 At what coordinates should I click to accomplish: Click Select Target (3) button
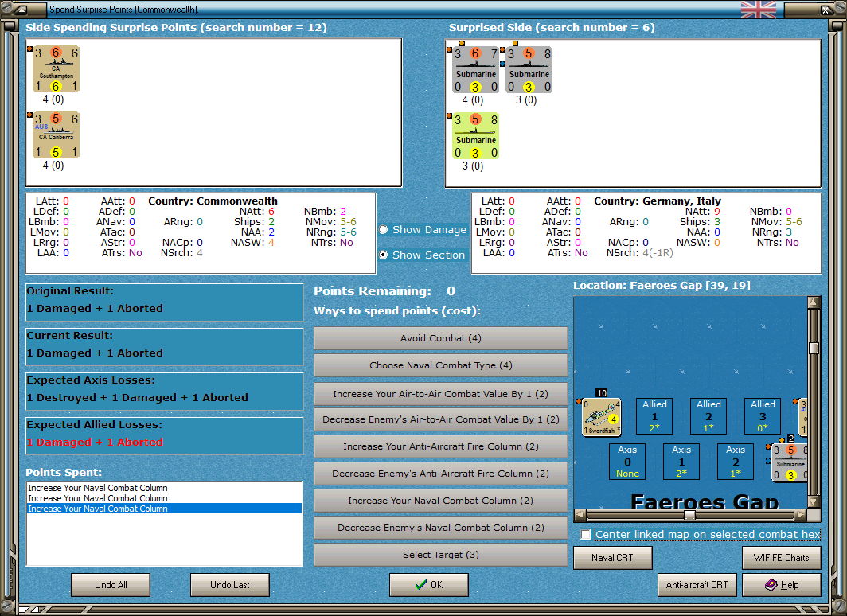[441, 555]
